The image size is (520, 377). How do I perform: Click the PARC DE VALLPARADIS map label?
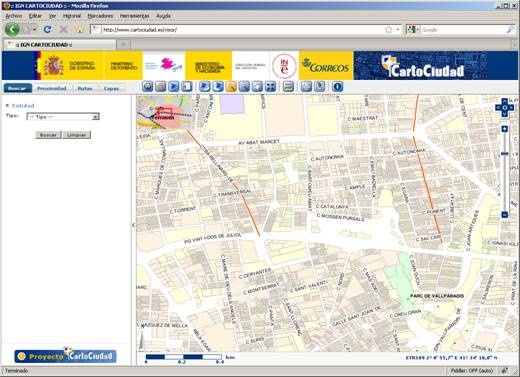(437, 296)
